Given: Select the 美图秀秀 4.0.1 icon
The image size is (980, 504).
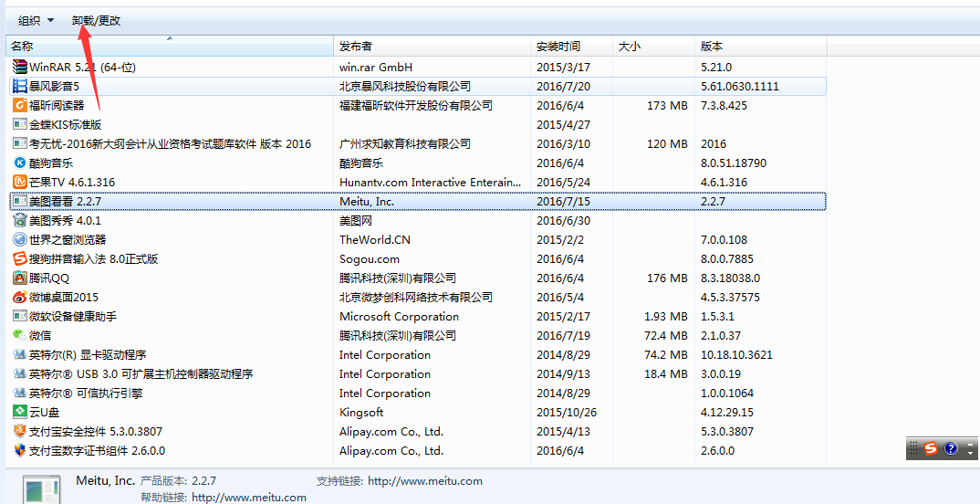Looking at the screenshot, I should [20, 221].
